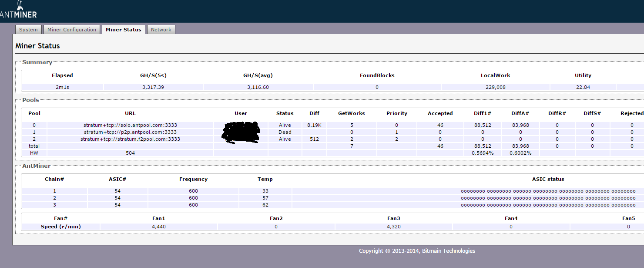644x268 pixels.
Task: Click the HW error count 504
Action: (x=131, y=153)
